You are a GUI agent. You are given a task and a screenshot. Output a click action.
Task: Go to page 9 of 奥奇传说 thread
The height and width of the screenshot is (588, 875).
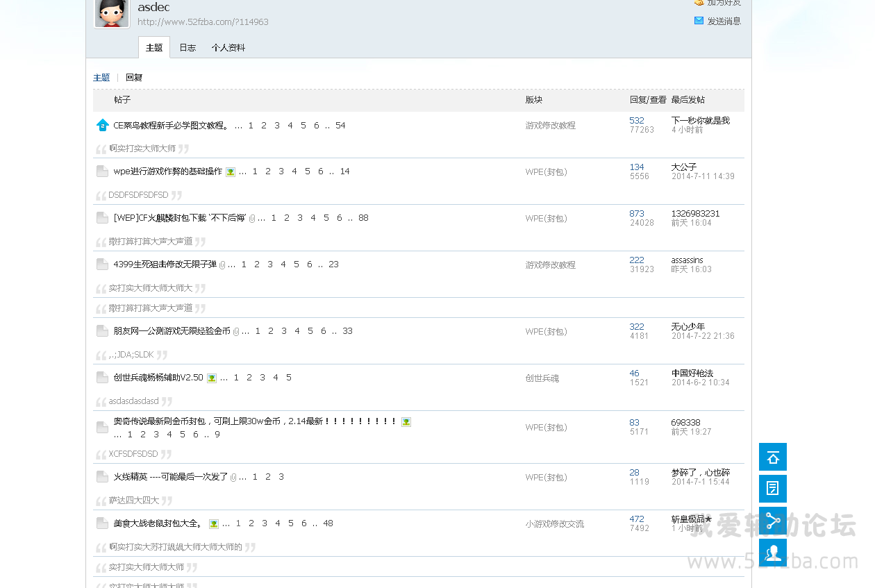217,435
